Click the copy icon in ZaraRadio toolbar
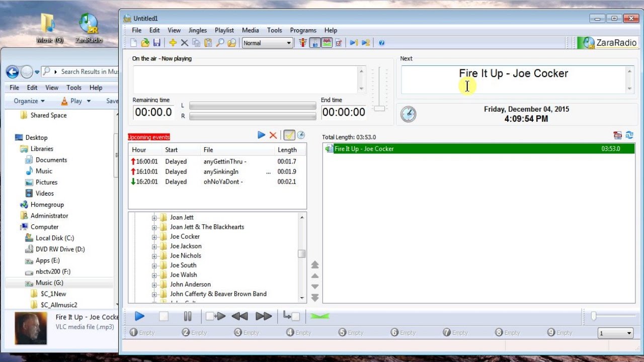Image resolution: width=644 pixels, height=362 pixels. pos(196,43)
